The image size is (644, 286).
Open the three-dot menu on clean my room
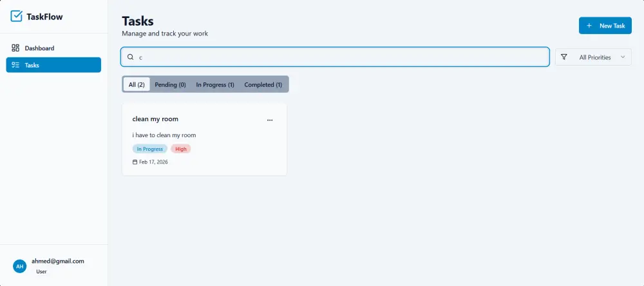click(x=270, y=120)
